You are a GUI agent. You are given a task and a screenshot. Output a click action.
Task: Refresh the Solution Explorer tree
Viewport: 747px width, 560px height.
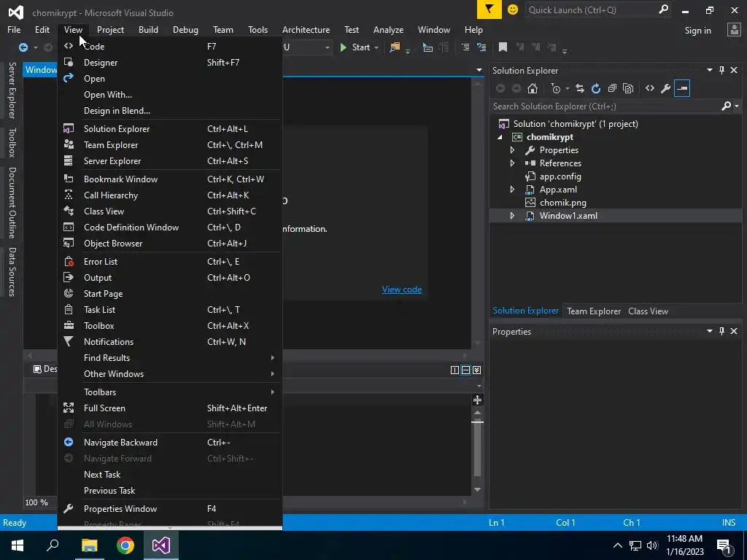(595, 88)
